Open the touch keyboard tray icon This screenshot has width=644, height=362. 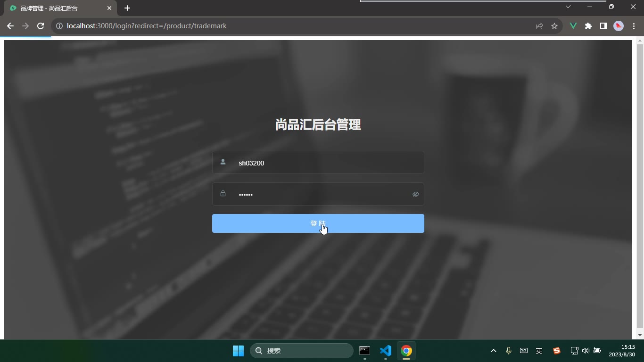coord(524,351)
